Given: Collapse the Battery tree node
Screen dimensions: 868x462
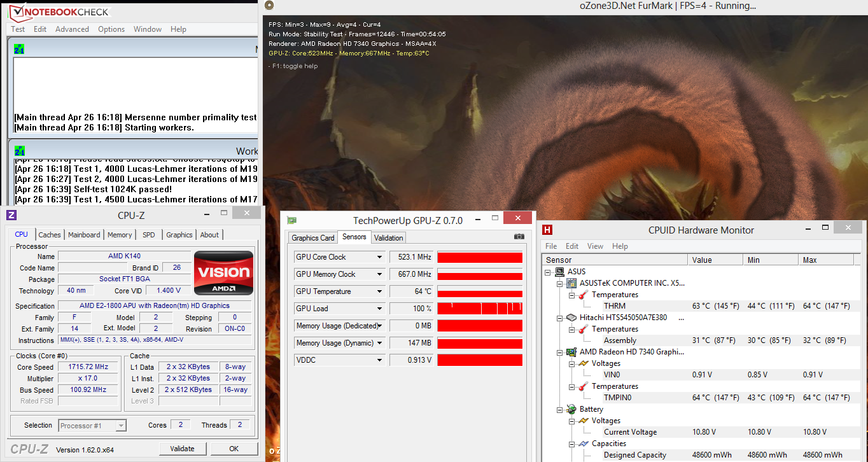Looking at the screenshot, I should [560, 409].
